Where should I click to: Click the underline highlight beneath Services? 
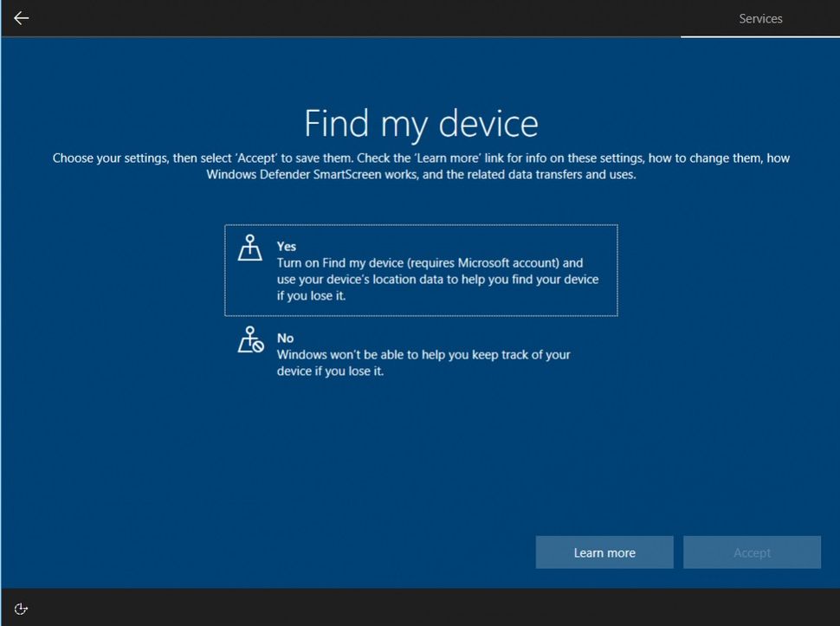point(760,35)
